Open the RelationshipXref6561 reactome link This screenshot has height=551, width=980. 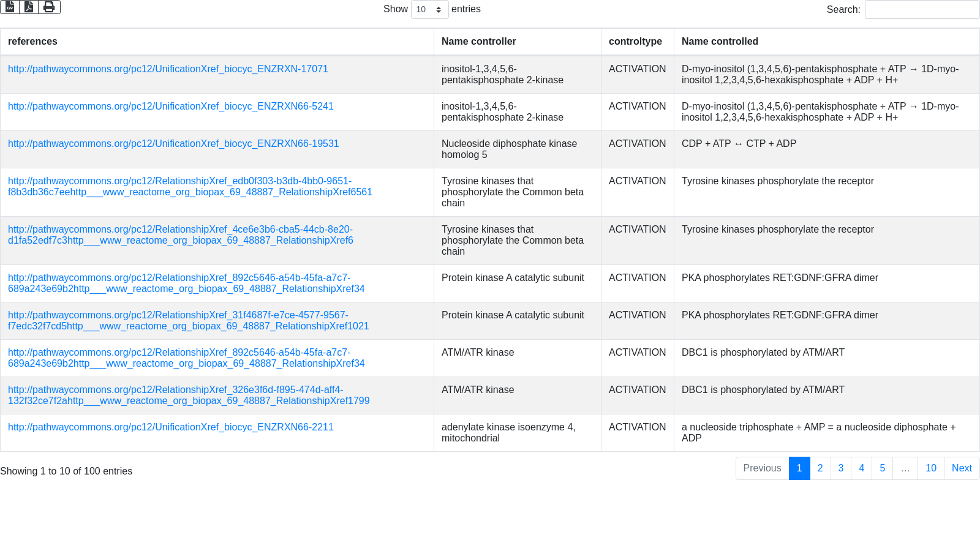tap(190, 187)
